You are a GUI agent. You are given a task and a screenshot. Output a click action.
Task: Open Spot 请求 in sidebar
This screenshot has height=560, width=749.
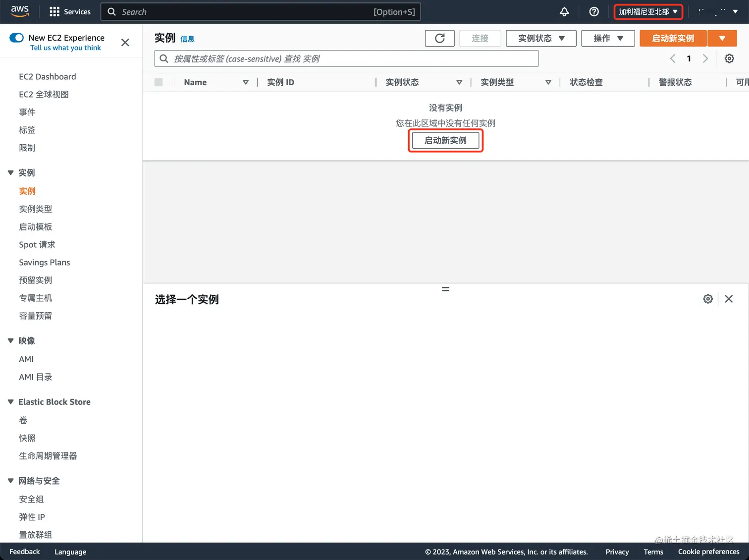coord(37,245)
